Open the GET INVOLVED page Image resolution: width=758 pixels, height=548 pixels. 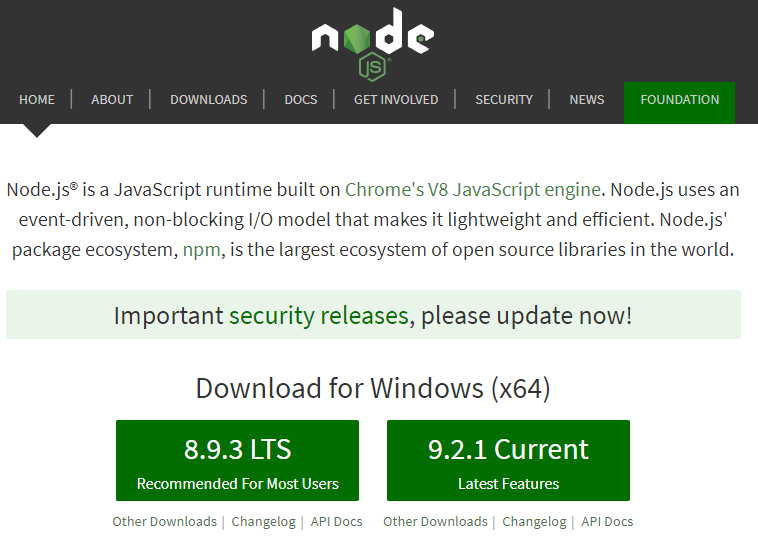pos(396,100)
